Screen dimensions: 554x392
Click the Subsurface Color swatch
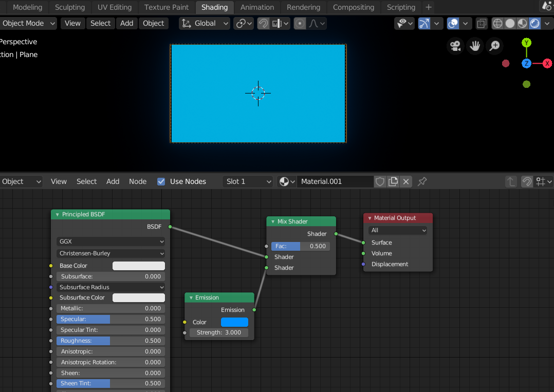139,297
